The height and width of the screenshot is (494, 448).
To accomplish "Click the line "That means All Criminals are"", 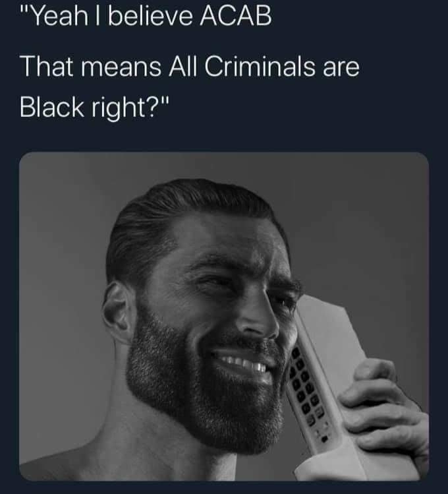I will tap(190, 67).
